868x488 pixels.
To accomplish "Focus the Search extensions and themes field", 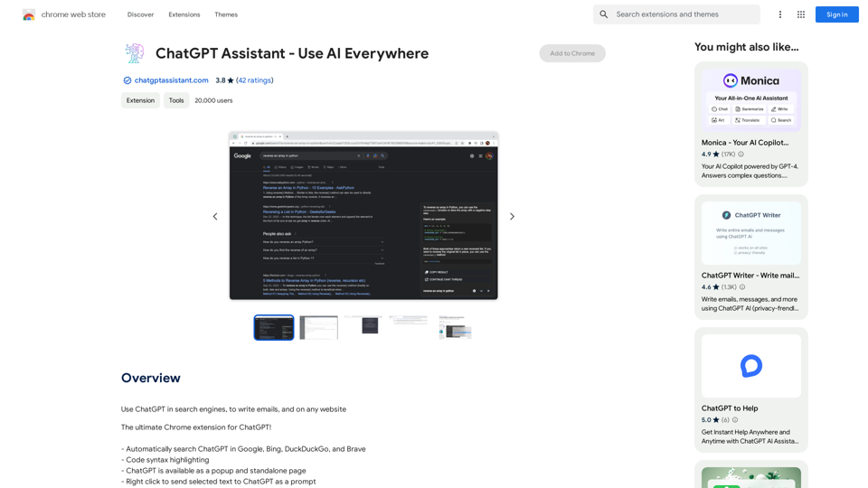I will pyautogui.click(x=676, y=14).
